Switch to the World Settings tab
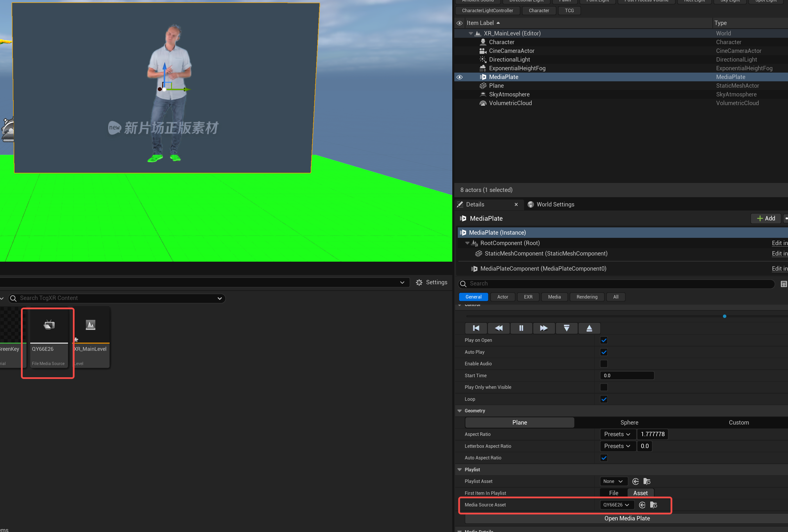Viewport: 788px width, 532px height. tap(555, 204)
